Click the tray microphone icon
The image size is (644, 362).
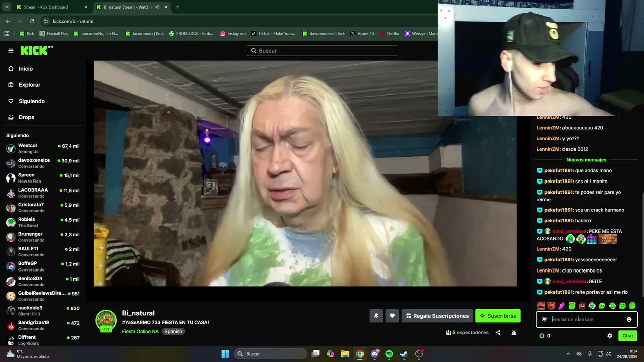click(x=589, y=354)
